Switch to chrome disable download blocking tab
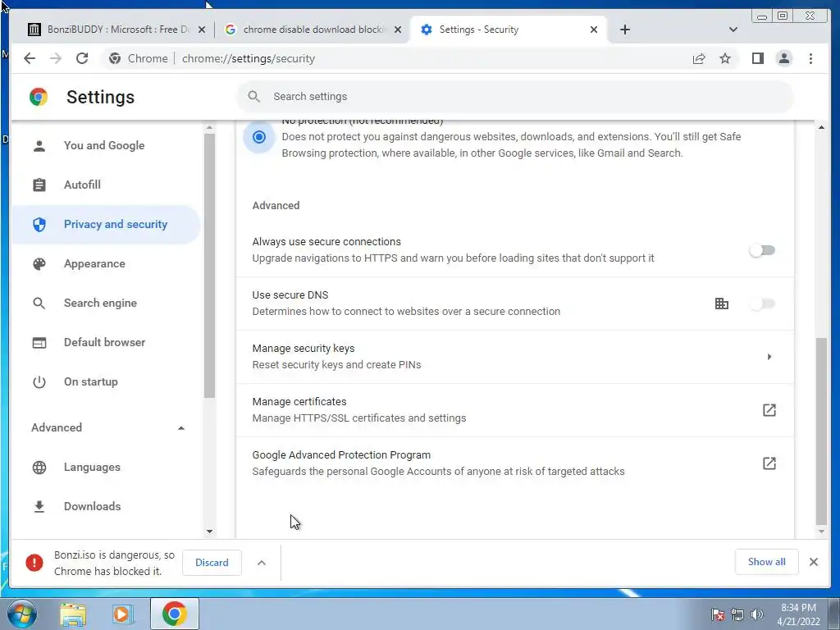This screenshot has height=630, width=840. 313,30
